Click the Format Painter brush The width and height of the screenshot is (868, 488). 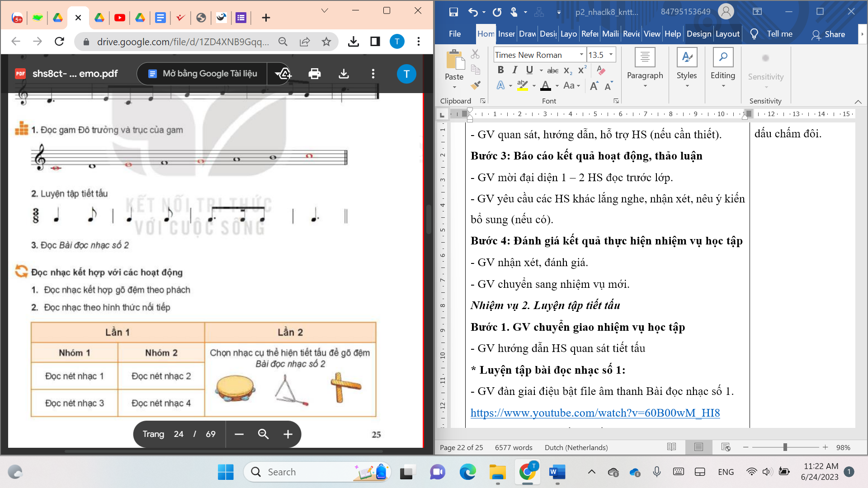[x=475, y=85]
